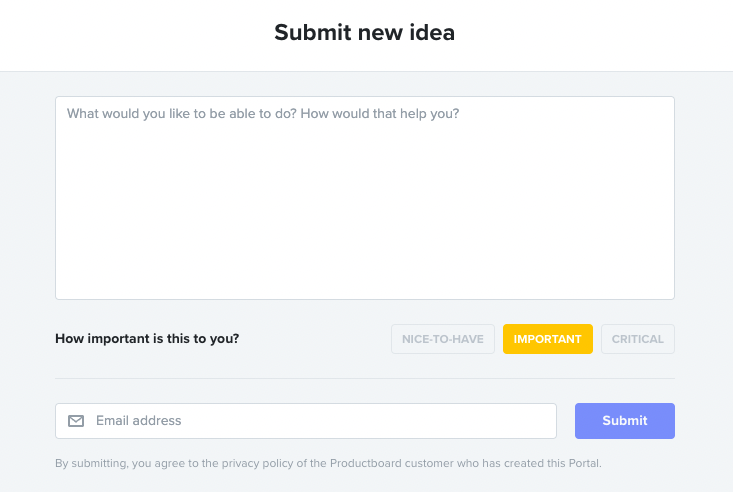Click the 'How important is this to you?' label
The image size is (733, 492).
point(147,339)
